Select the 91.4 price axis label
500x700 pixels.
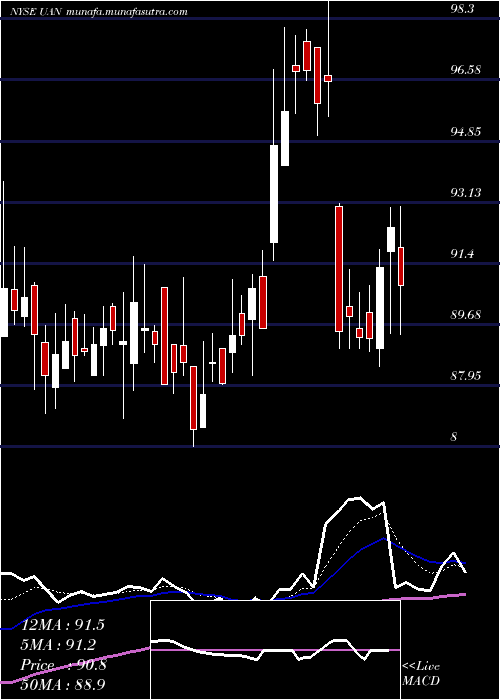tap(462, 254)
